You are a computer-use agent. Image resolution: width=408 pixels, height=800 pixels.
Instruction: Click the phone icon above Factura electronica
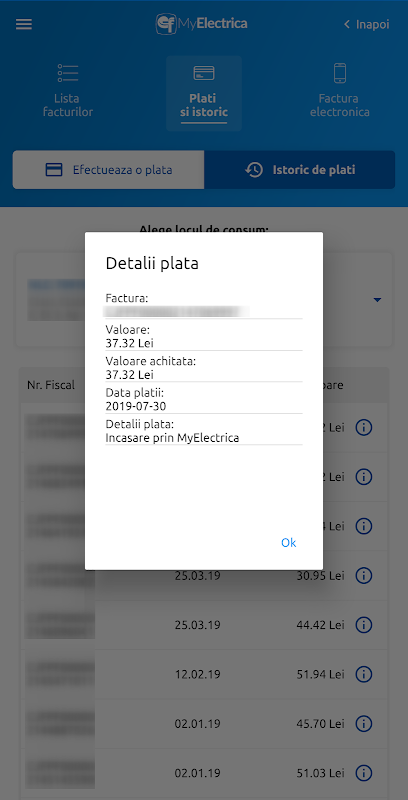[x=340, y=73]
